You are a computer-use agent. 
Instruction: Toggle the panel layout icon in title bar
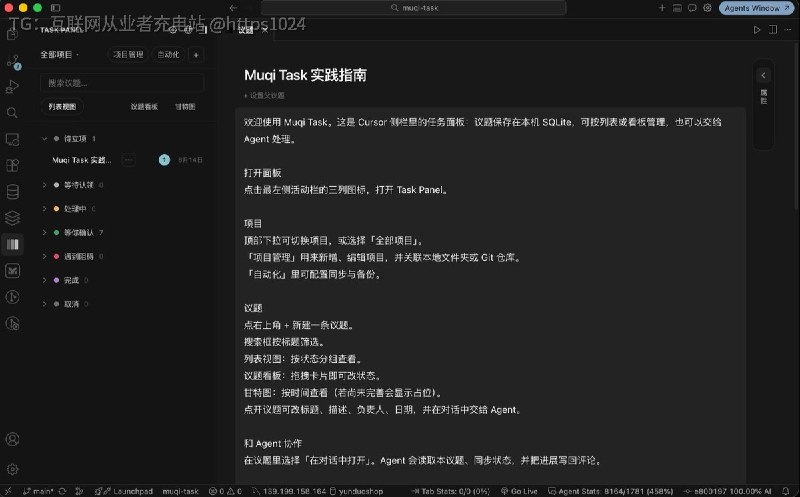point(677,8)
